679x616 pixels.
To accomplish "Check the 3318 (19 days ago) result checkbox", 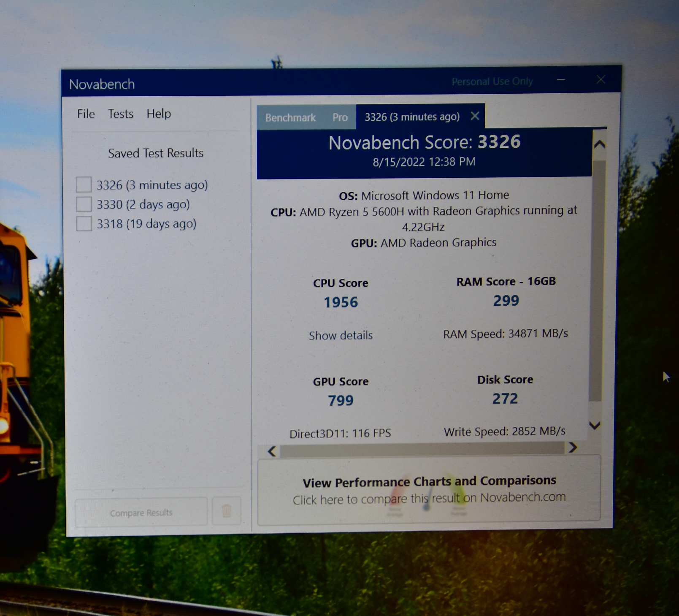I will 84,223.
